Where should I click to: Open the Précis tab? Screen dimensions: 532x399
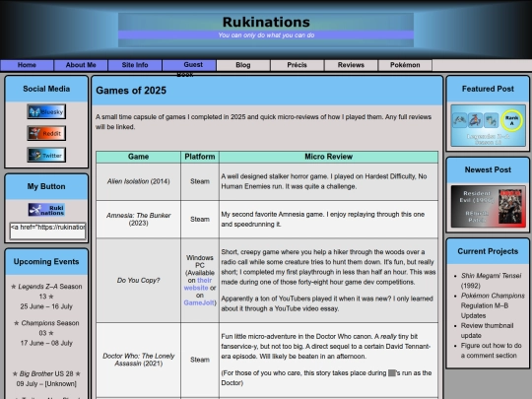(x=297, y=65)
